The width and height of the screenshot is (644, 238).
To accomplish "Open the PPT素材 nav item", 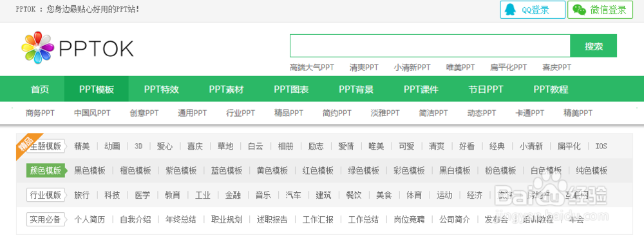I will click(226, 89).
